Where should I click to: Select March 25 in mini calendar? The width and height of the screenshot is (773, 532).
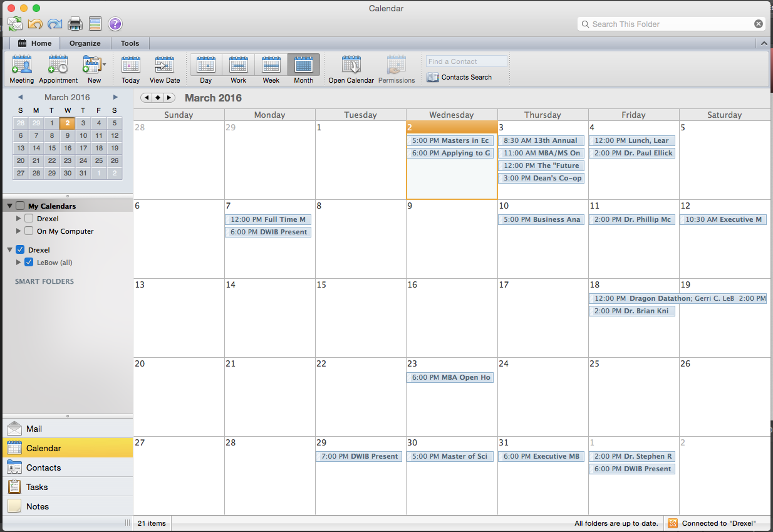point(99,160)
